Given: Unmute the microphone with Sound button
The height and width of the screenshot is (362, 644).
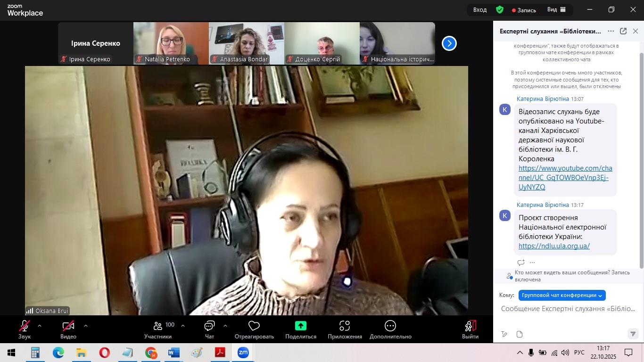Looking at the screenshot, I should 25,326.
